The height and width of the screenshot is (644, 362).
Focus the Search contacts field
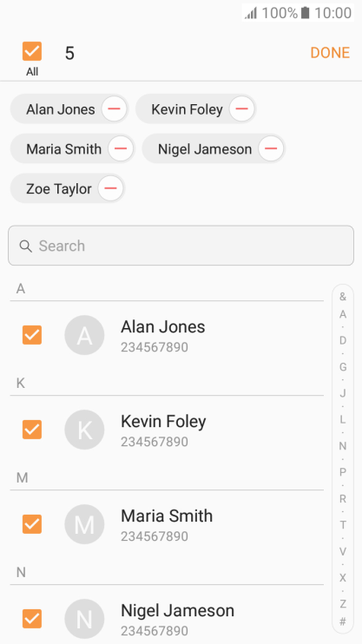click(x=181, y=246)
